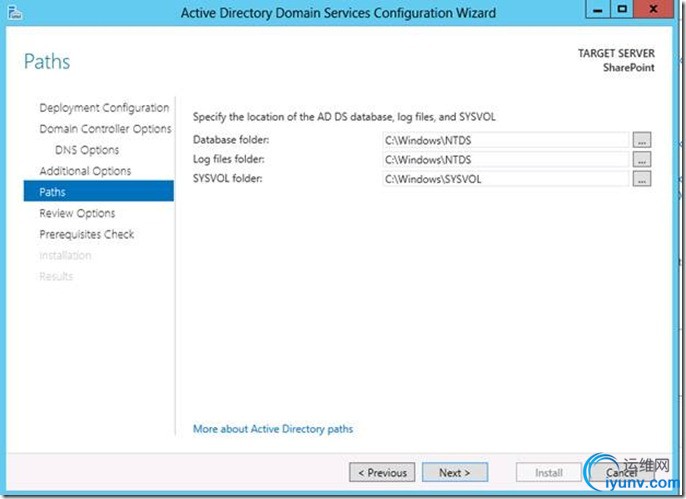Click the SYSVOL folder path field
Image resolution: width=686 pixels, height=499 pixels.
tap(506, 179)
